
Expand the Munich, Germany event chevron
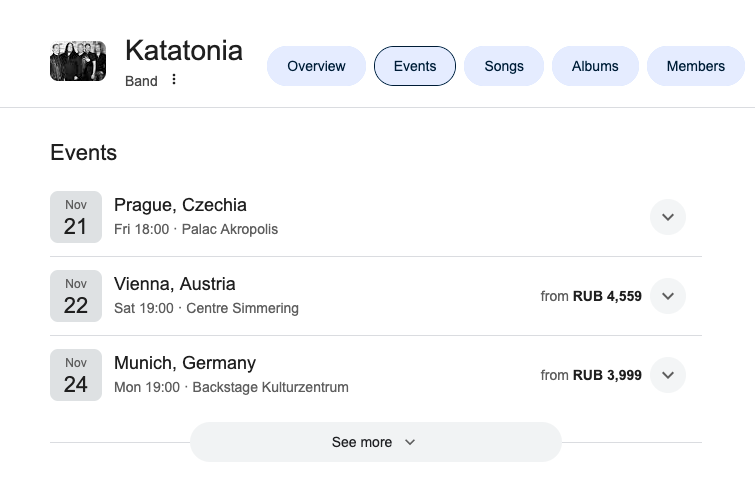click(x=668, y=375)
